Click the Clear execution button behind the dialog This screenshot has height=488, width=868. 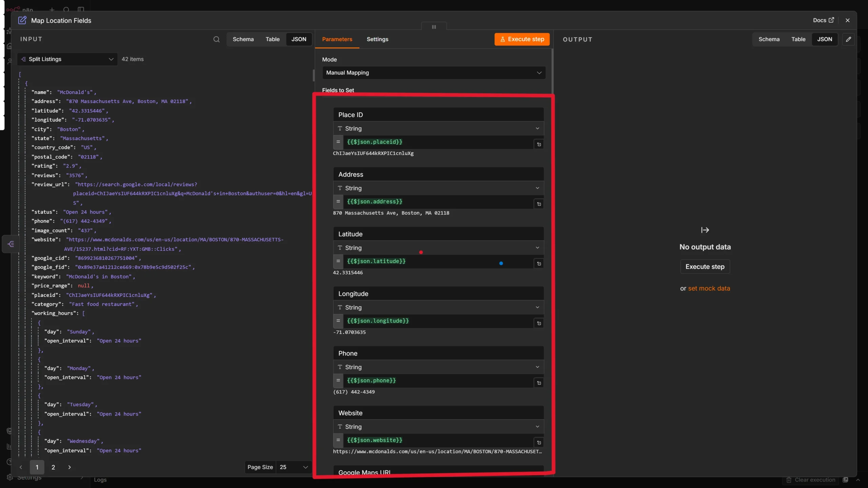tap(811, 480)
